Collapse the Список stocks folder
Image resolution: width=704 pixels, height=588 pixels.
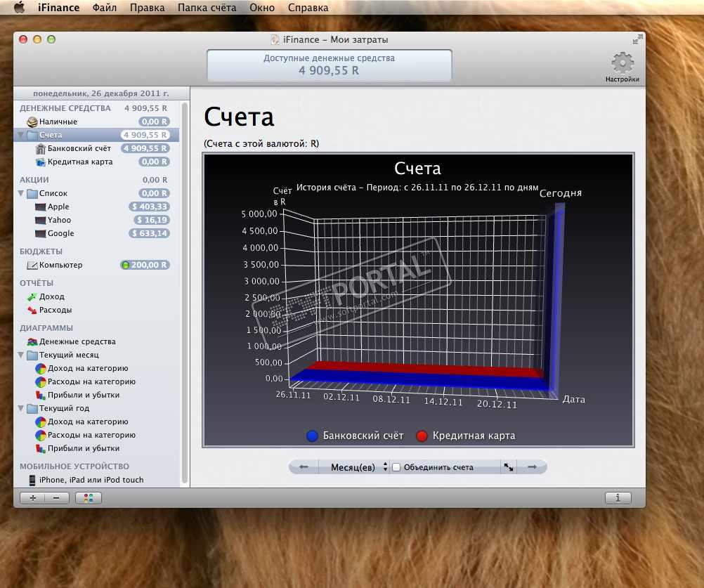point(21,194)
